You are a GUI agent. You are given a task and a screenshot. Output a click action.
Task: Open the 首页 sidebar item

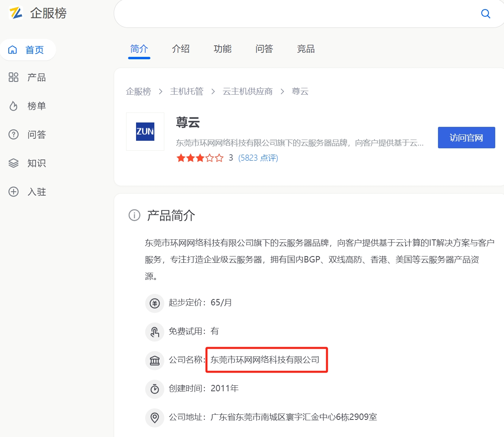pyautogui.click(x=28, y=50)
